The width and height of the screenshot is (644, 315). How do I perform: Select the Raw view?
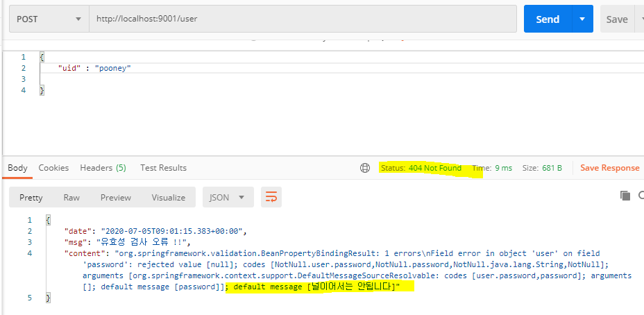pos(71,198)
